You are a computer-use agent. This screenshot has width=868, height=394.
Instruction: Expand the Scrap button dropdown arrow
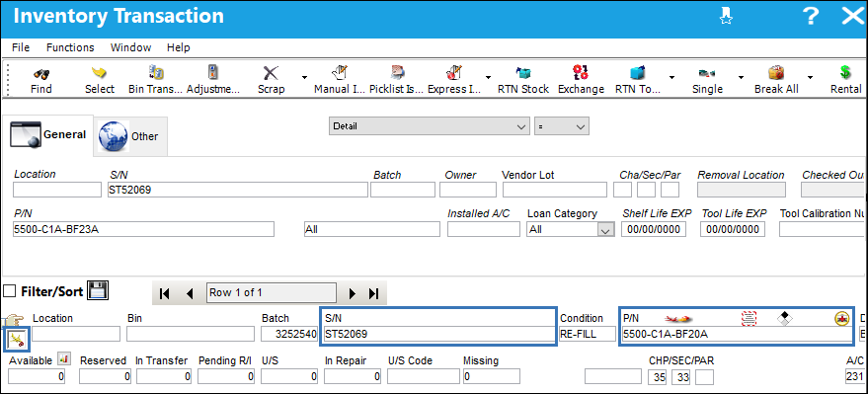pos(304,77)
